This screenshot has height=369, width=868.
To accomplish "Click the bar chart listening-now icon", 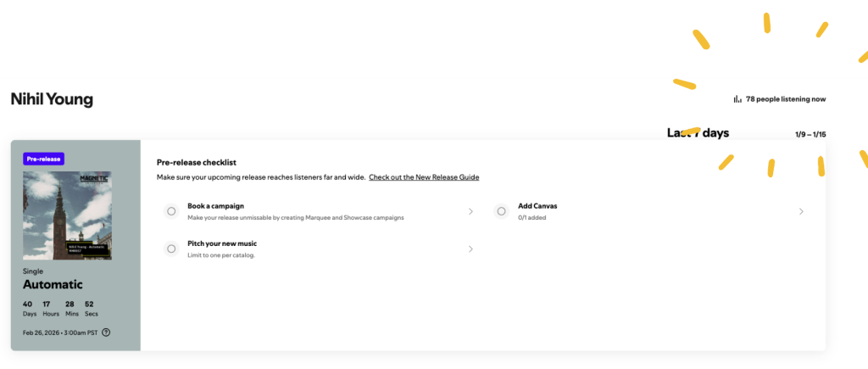I will point(737,99).
